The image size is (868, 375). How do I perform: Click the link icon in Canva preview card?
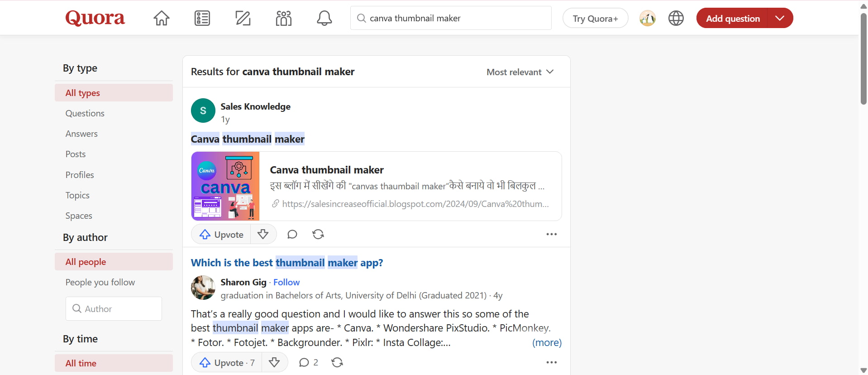[275, 204]
